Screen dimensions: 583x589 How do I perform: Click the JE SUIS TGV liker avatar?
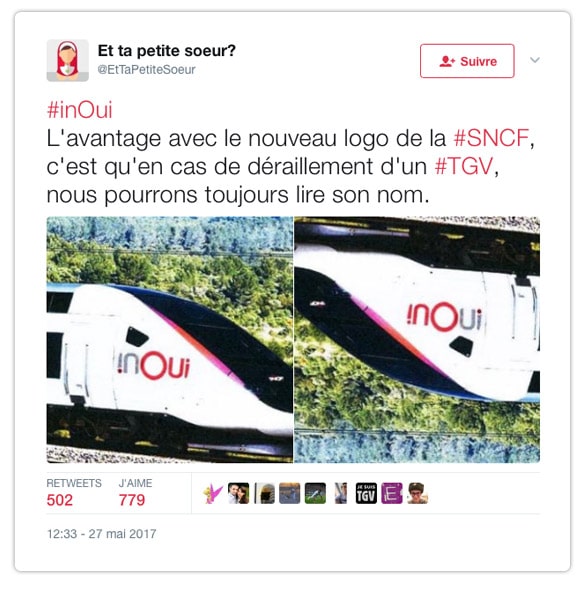pos(366,493)
